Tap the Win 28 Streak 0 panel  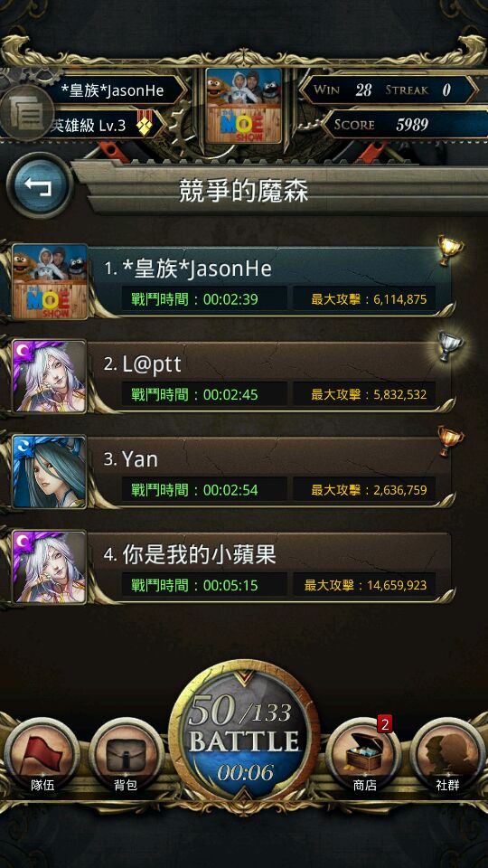[389, 90]
